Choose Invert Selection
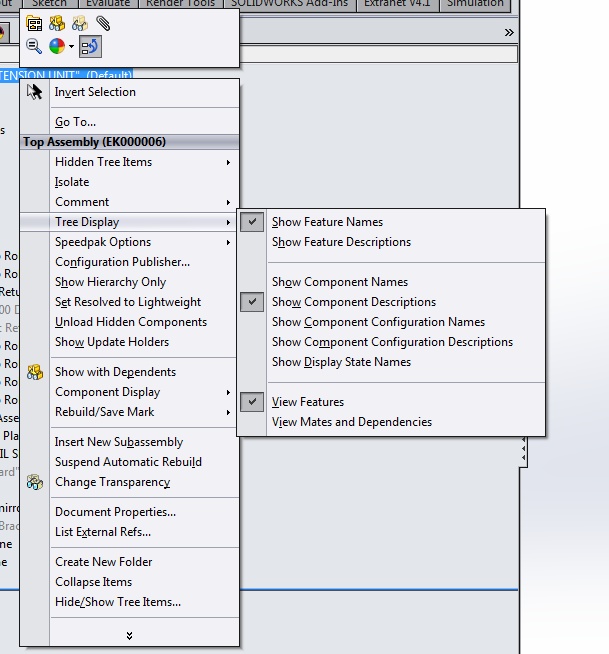This screenshot has height=654, width=609. [x=130, y=92]
